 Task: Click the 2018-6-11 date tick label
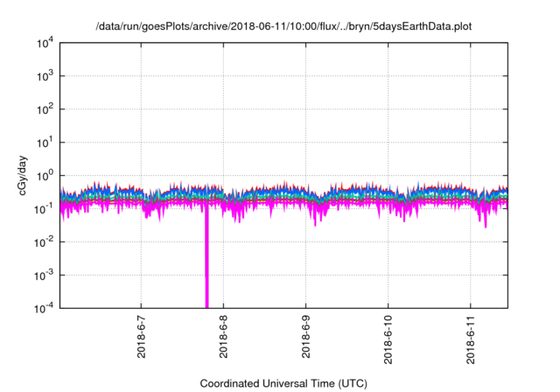[471, 339]
